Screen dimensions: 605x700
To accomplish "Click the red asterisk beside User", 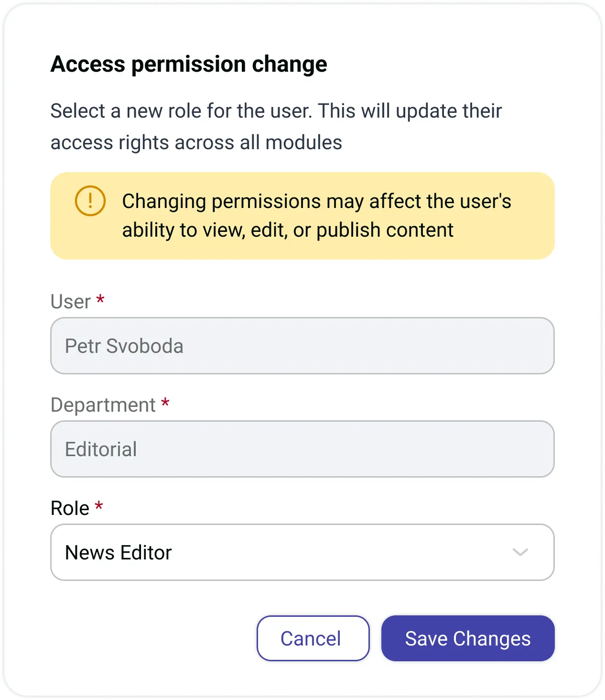I will click(100, 300).
